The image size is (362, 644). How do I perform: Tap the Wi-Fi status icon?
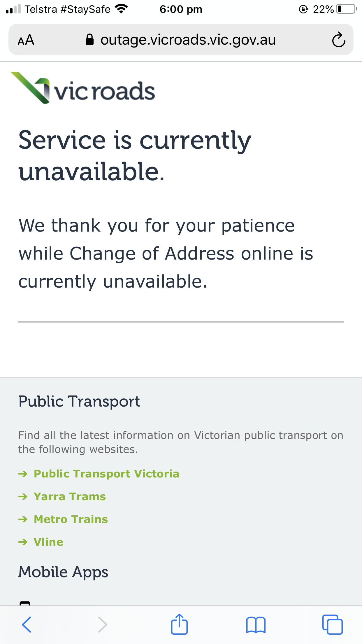click(121, 9)
